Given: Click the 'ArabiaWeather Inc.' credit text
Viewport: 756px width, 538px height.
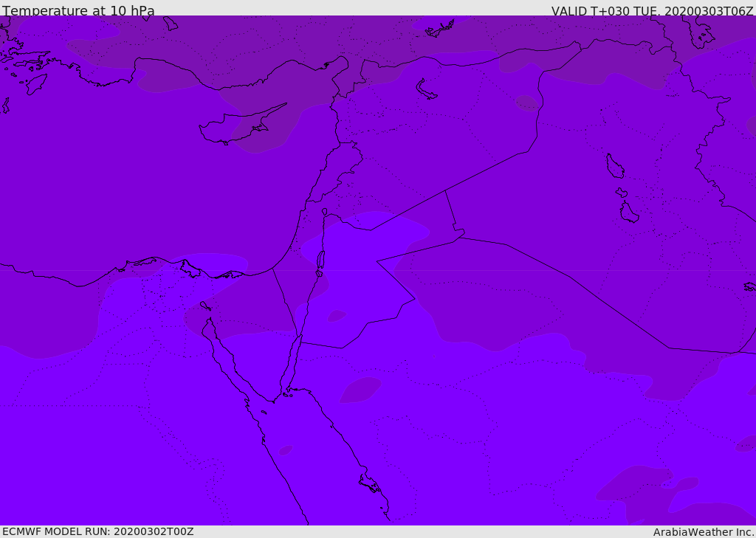Looking at the screenshot, I should [x=704, y=532].
